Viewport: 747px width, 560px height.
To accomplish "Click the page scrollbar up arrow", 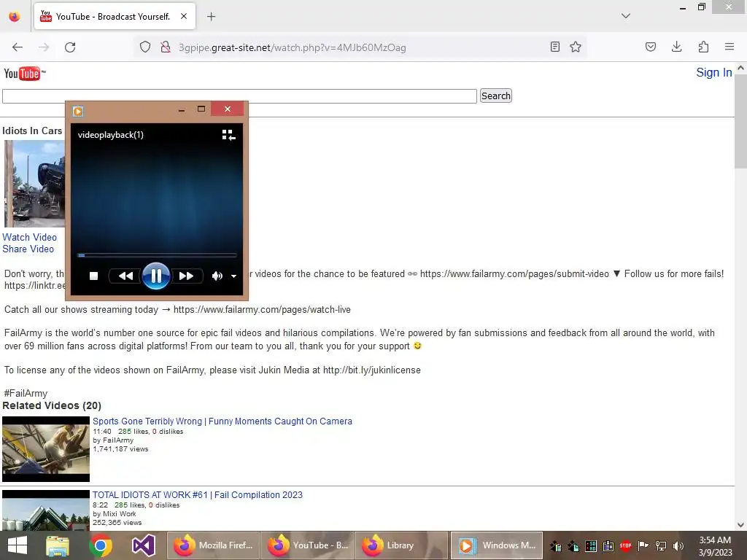I will click(x=740, y=69).
